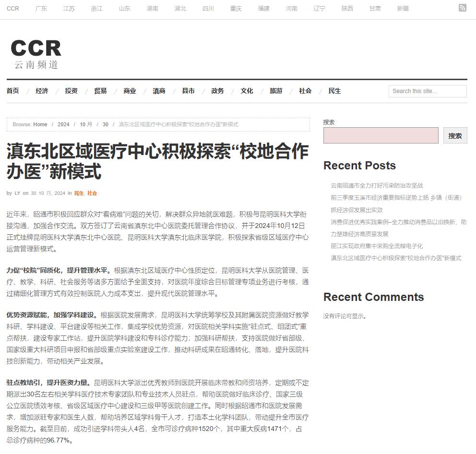This screenshot has height=454, width=476.
Task: Go to 辽宁 regional channel
Action: (x=320, y=9)
